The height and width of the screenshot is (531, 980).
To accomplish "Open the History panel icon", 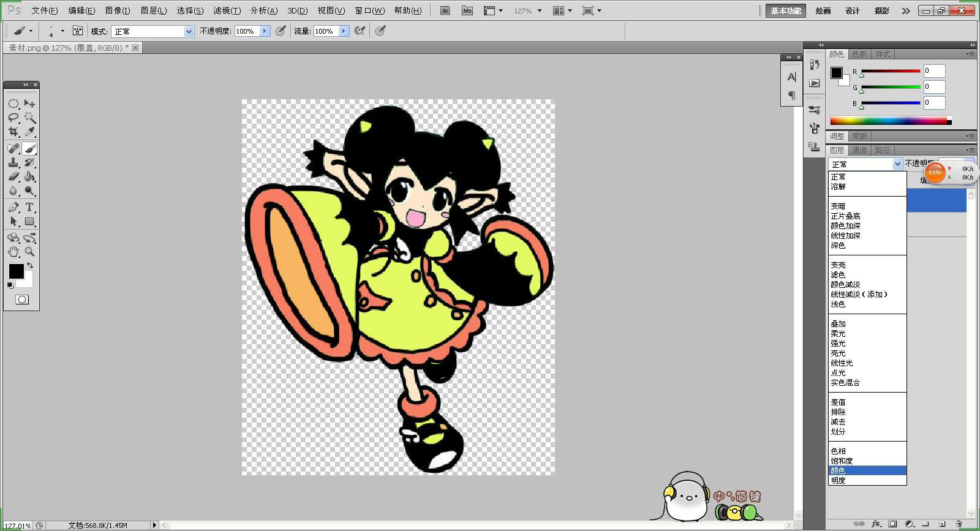I will click(814, 64).
